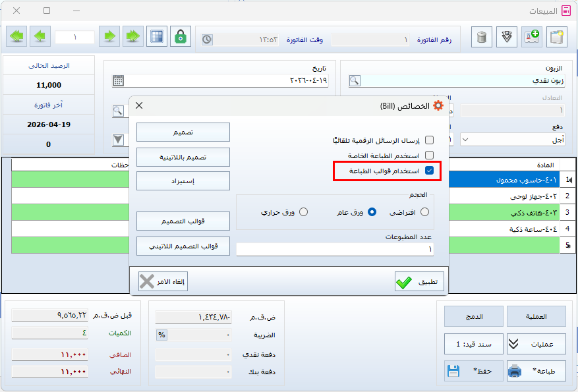578x392 pixels.
Task: Click the trash can delete icon
Action: [482, 37]
